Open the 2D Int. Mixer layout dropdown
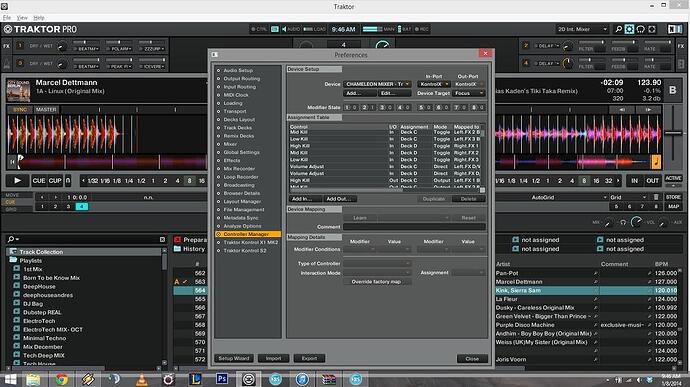Image resolution: width=690 pixels, height=387 pixels. (582, 29)
